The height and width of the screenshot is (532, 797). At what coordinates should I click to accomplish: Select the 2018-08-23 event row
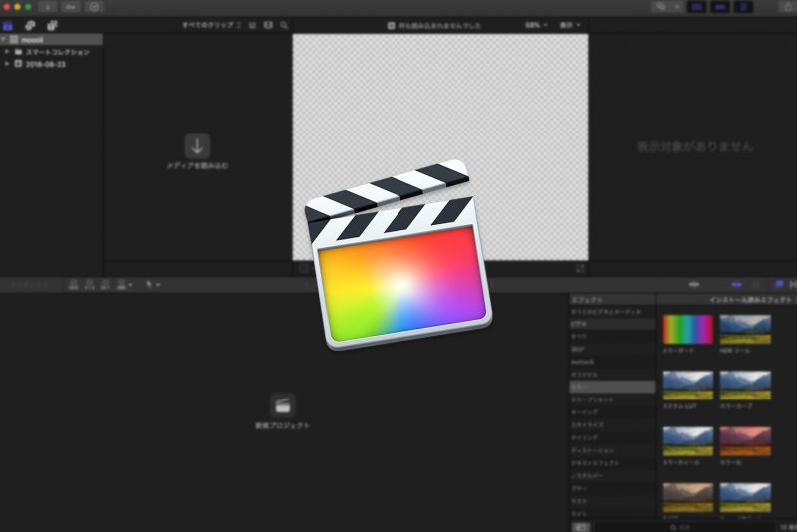[52, 64]
